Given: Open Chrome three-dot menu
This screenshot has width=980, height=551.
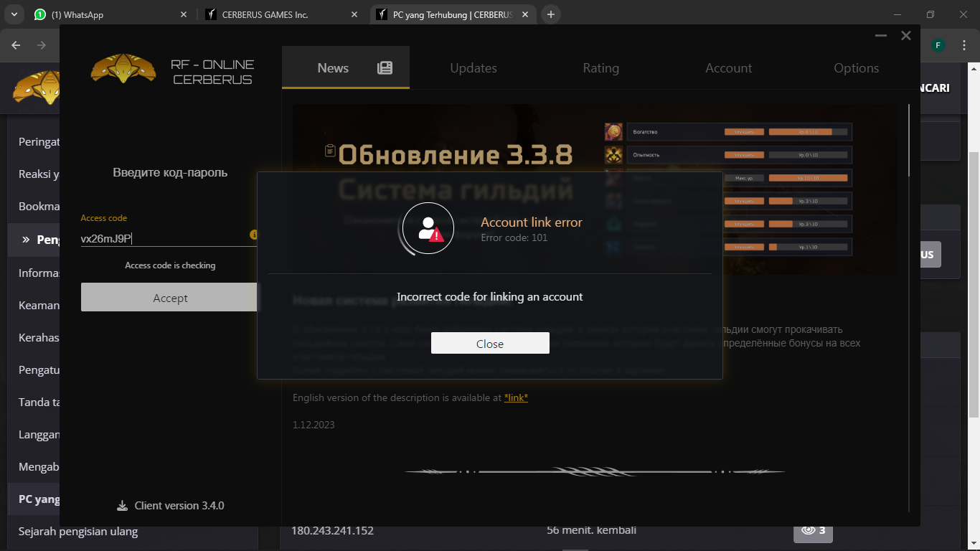Looking at the screenshot, I should pos(963,45).
